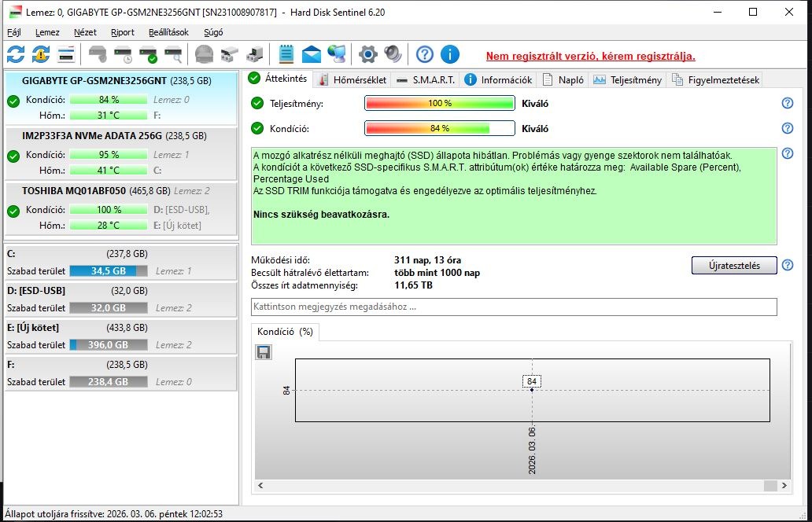Click the blue envelope e-mail icon
The width and height of the screenshot is (812, 522).
click(x=312, y=54)
